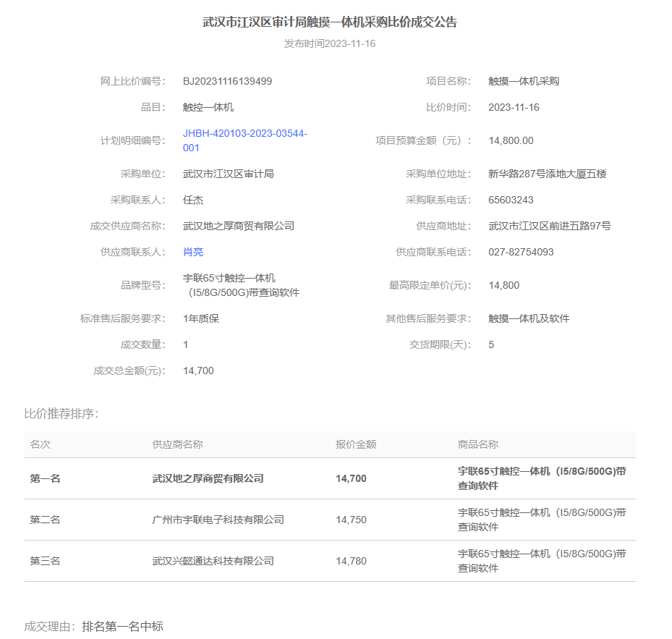Click the 报价金额 column header
Image resolution: width=672 pixels, height=639 pixels.
[356, 444]
